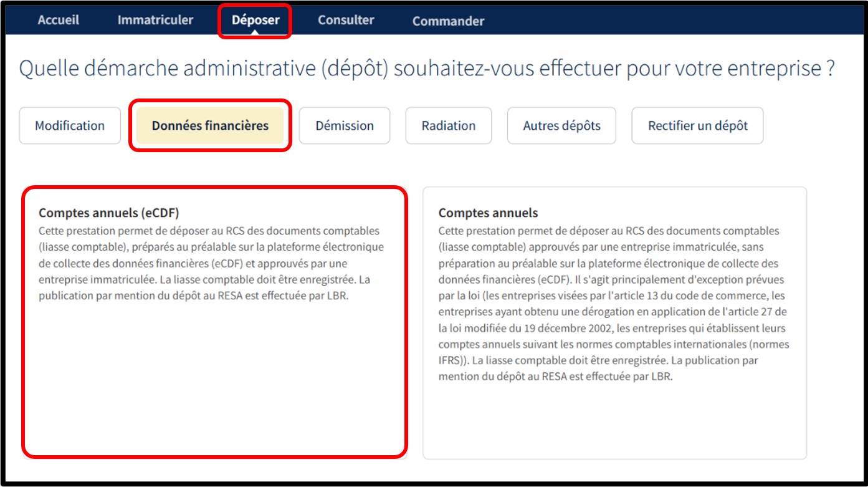Image resolution: width=868 pixels, height=487 pixels.
Task: Open the Comptes annuels (eCDF) service card
Action: tap(215, 321)
